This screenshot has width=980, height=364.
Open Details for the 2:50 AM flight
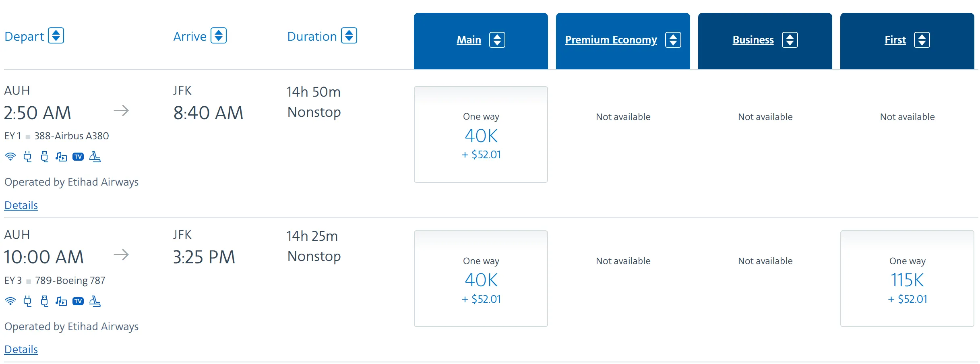pos(21,205)
